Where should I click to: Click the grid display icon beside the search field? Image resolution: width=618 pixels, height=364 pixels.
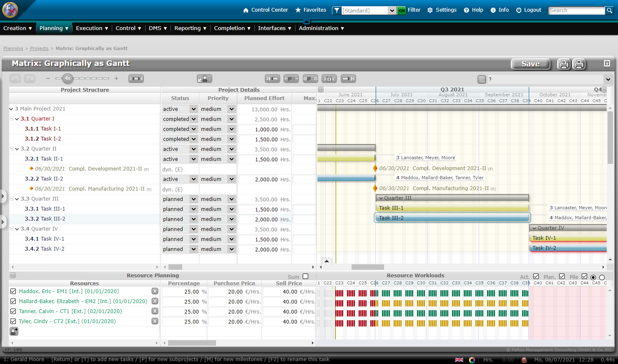[x=482, y=79]
